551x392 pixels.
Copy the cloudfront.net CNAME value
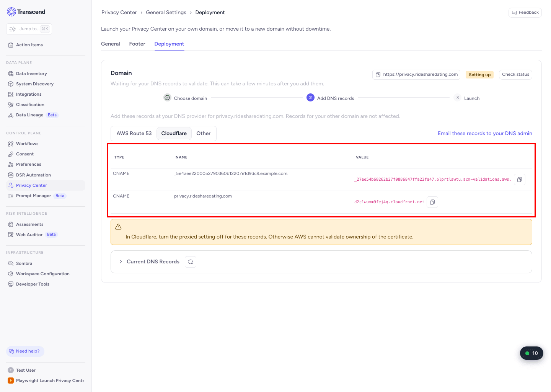click(432, 202)
